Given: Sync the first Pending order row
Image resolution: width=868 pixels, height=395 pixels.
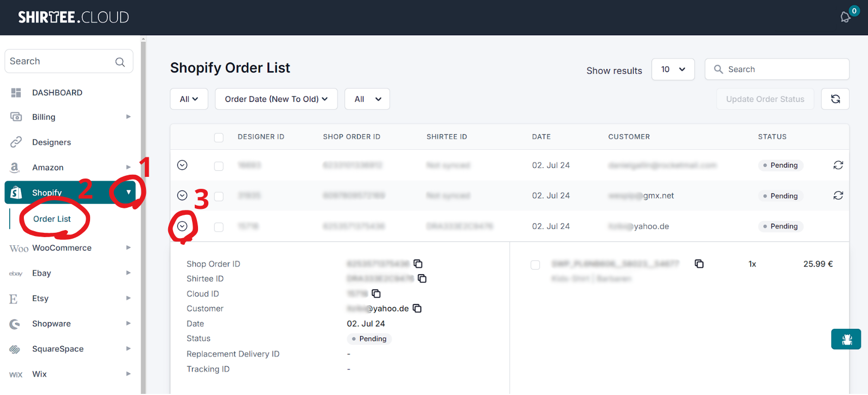Looking at the screenshot, I should point(838,165).
